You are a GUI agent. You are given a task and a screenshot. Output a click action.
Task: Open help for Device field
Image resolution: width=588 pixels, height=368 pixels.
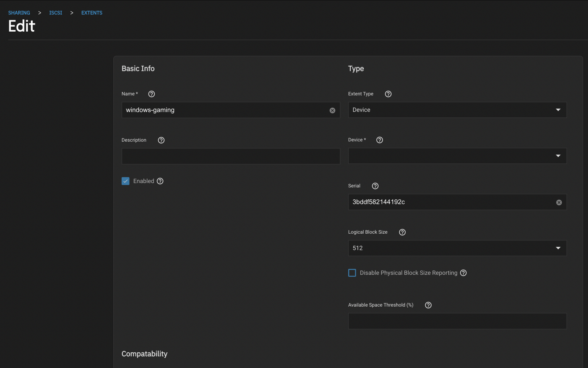point(379,140)
